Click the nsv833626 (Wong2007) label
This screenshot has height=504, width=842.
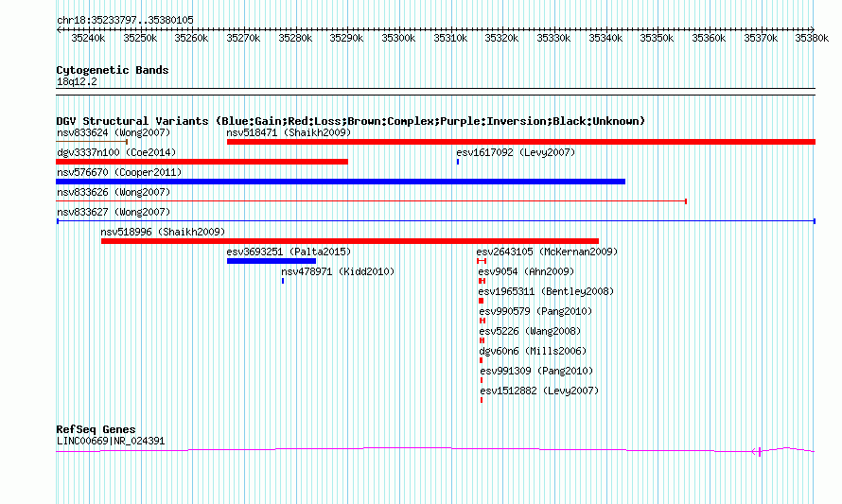(114, 192)
